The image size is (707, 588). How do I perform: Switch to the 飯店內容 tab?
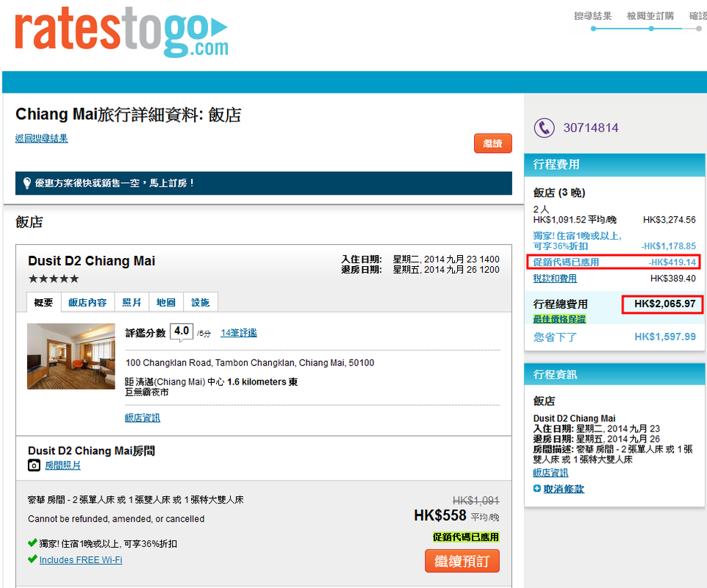coord(87,302)
